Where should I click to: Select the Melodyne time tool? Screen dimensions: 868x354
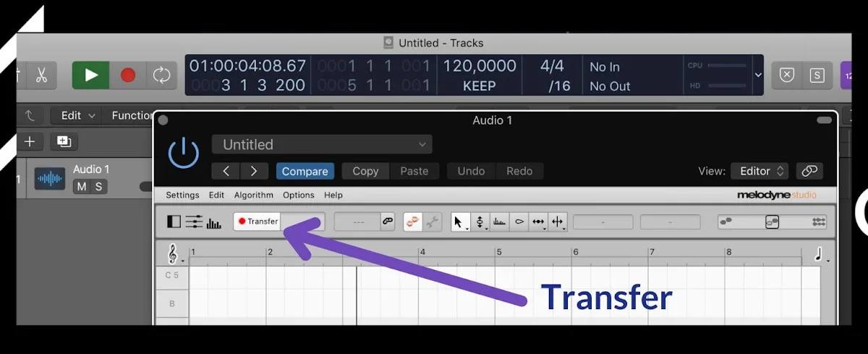[538, 222]
